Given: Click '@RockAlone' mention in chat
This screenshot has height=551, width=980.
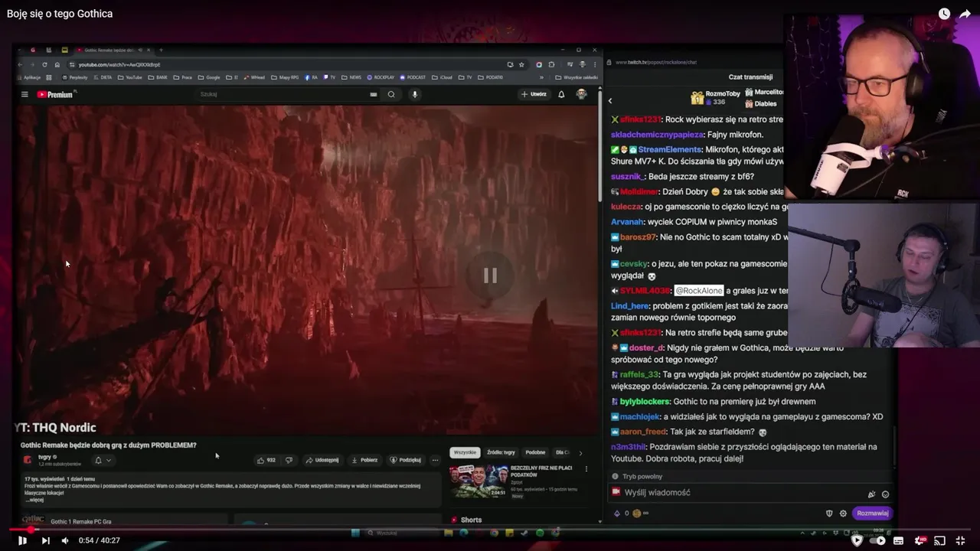Looking at the screenshot, I should [x=698, y=291].
